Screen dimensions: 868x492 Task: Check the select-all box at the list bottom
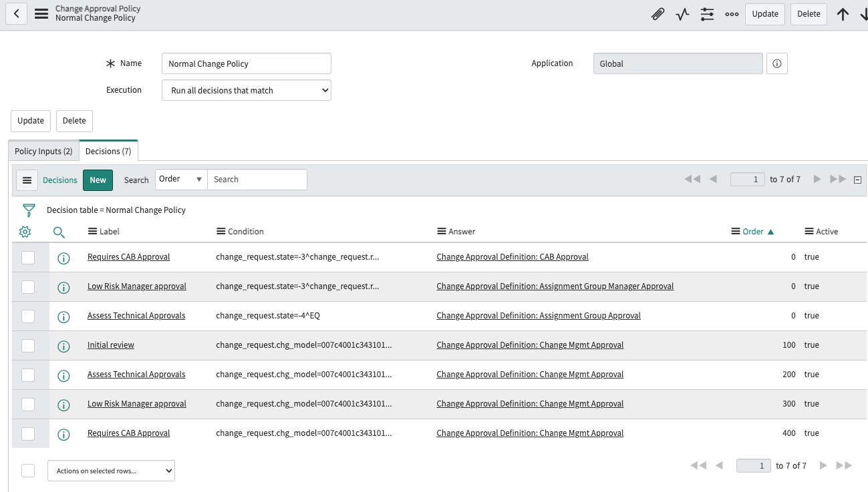28,470
